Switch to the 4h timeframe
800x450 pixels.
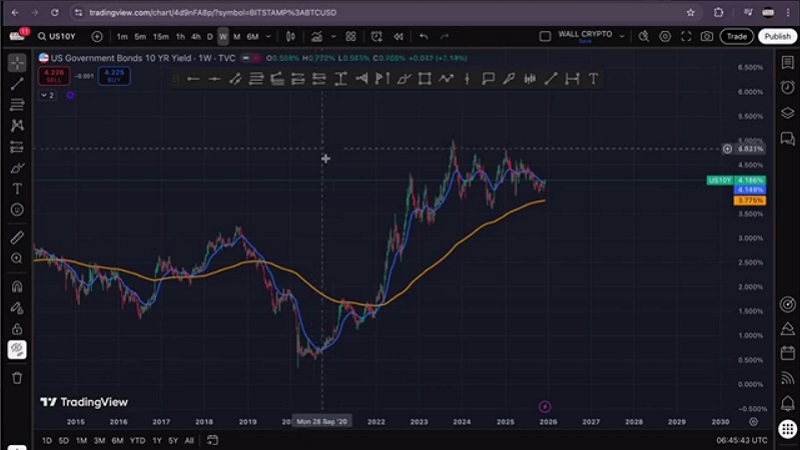click(195, 37)
